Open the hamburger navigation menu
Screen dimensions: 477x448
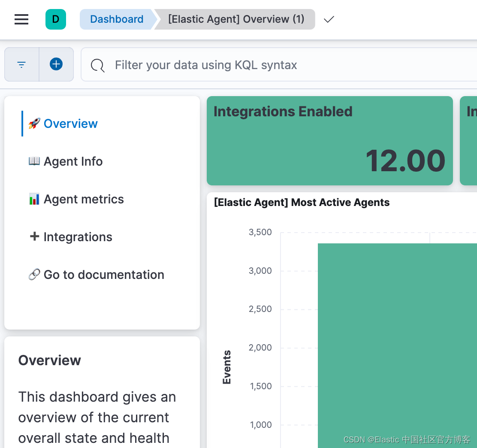tap(21, 19)
